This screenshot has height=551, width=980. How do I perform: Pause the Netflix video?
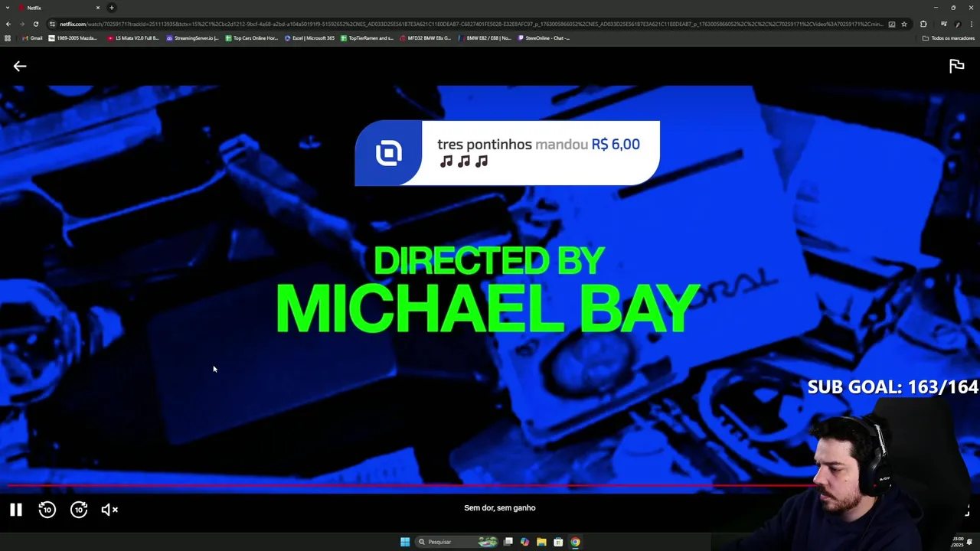pyautogui.click(x=15, y=510)
